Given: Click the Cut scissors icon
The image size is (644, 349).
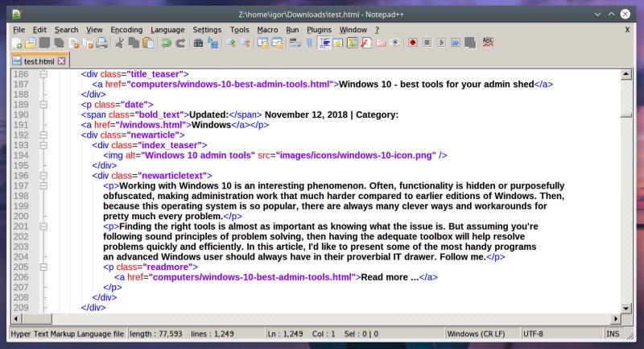Looking at the screenshot, I should pos(120,43).
